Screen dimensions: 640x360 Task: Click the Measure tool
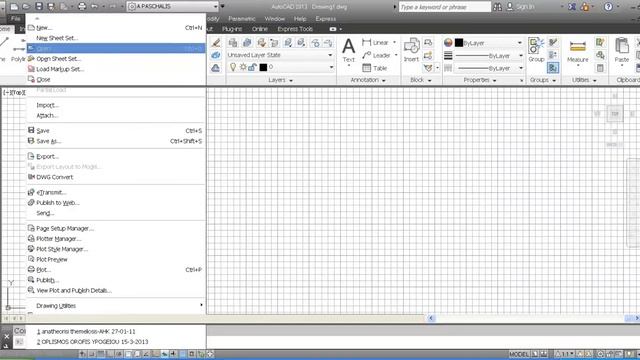[578, 51]
